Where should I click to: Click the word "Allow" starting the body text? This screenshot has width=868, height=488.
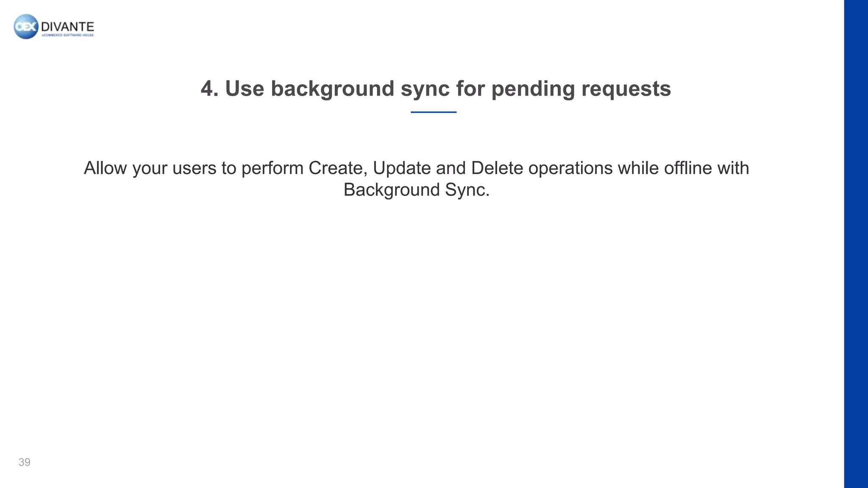coord(105,168)
